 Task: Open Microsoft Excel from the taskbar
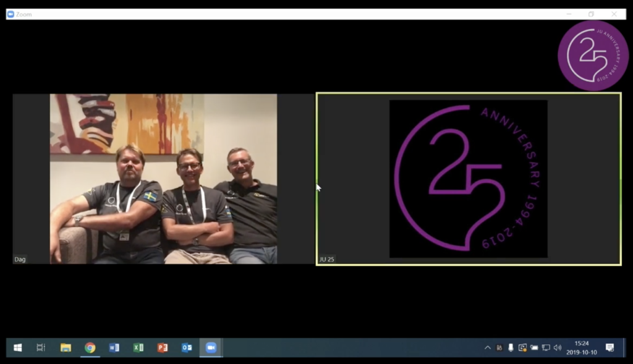click(138, 347)
